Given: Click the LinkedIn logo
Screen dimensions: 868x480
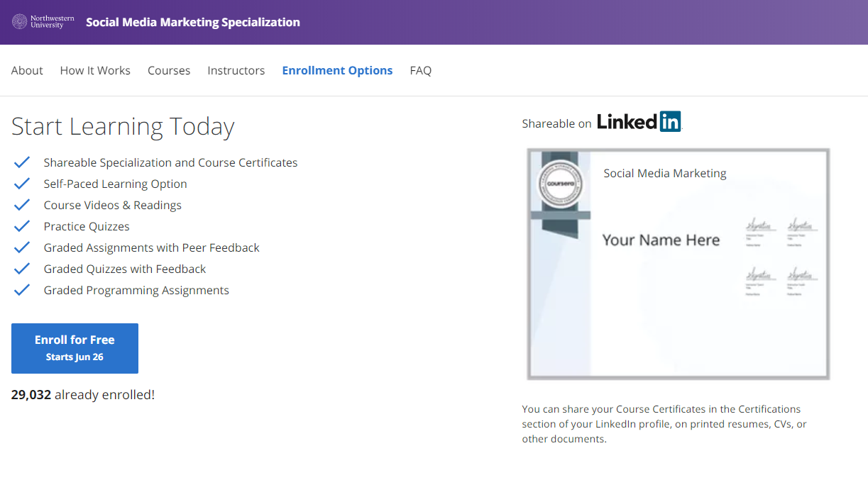Looking at the screenshot, I should point(638,122).
